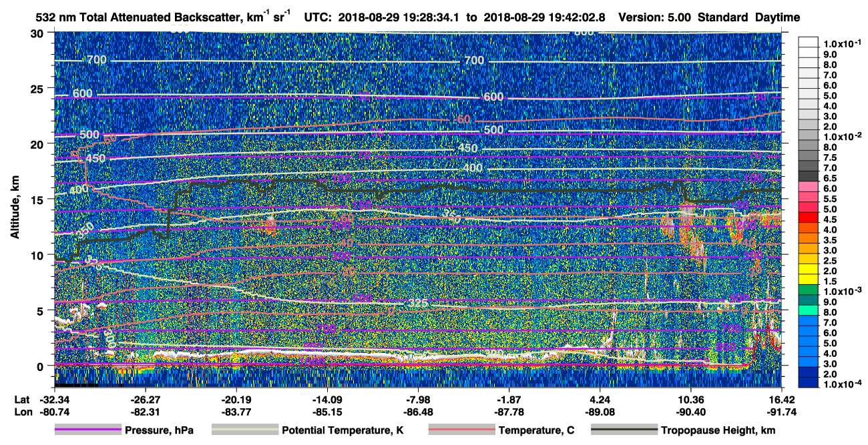Click longitude value -89.08
The width and height of the screenshot is (868, 445).
click(600, 411)
